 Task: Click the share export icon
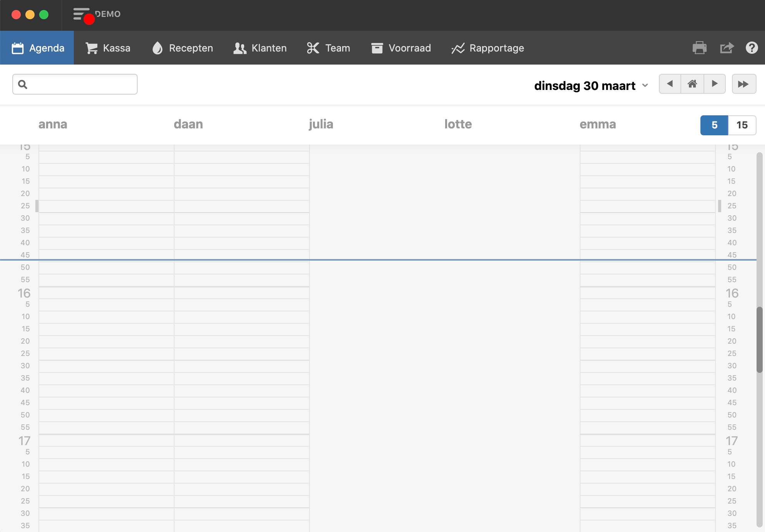pos(726,48)
